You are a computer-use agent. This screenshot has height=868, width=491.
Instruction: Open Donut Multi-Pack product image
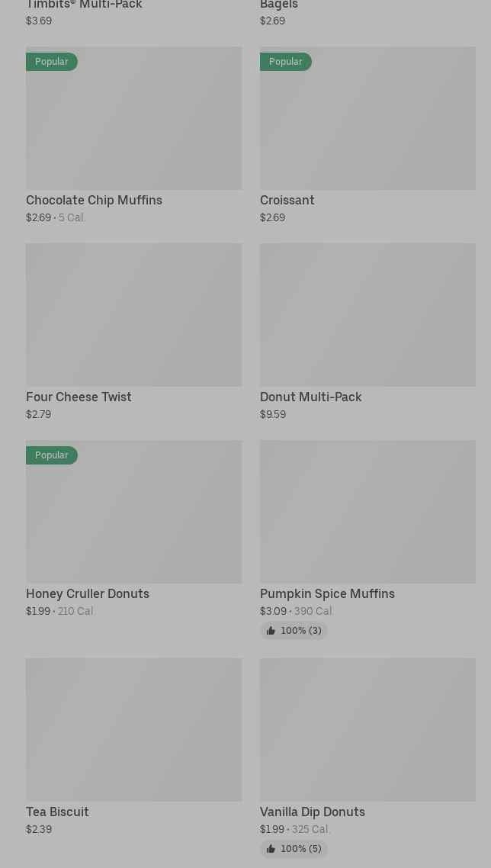[367, 314]
